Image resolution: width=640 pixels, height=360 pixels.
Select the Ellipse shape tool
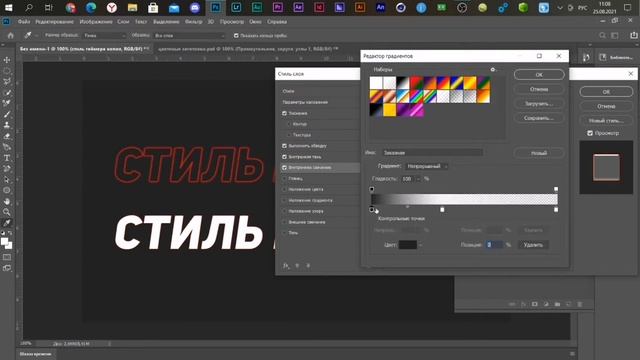[7, 190]
